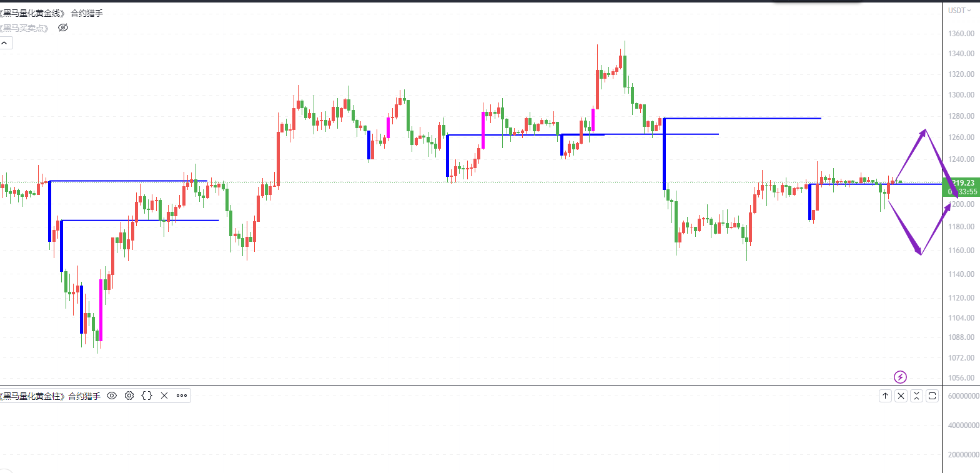Collapse the indicator legend with chevron
The image size is (980, 473).
[x=4, y=43]
